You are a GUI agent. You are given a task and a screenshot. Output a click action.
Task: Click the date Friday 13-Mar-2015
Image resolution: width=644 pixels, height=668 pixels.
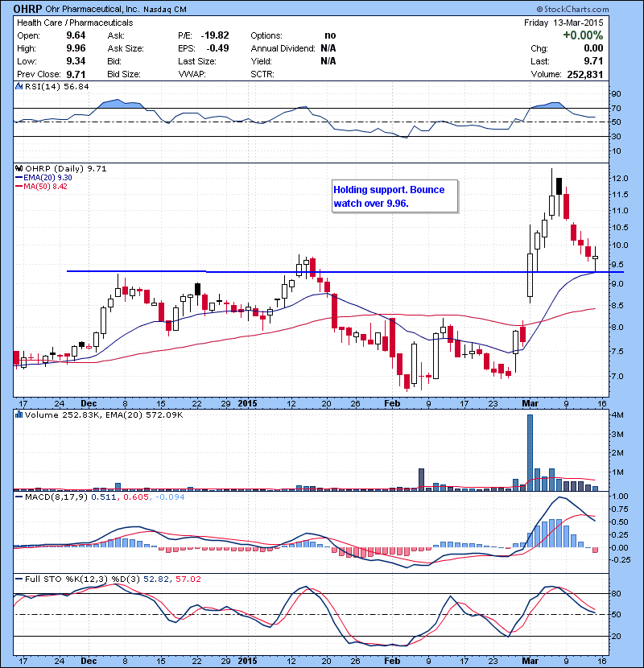point(563,23)
